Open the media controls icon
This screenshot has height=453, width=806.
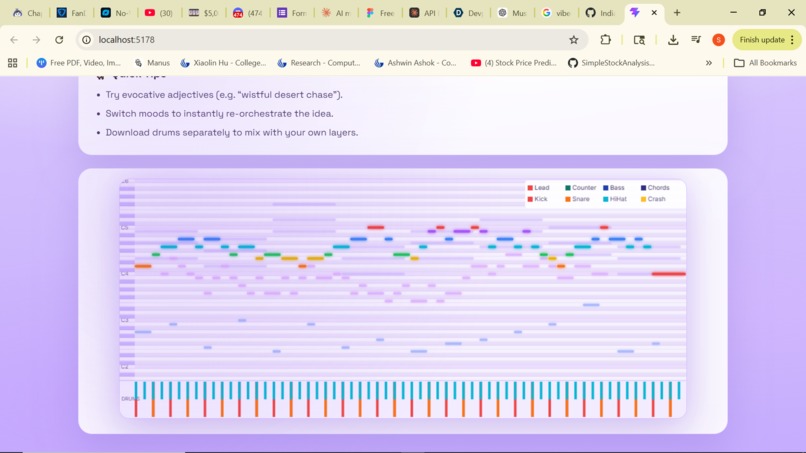pos(696,40)
